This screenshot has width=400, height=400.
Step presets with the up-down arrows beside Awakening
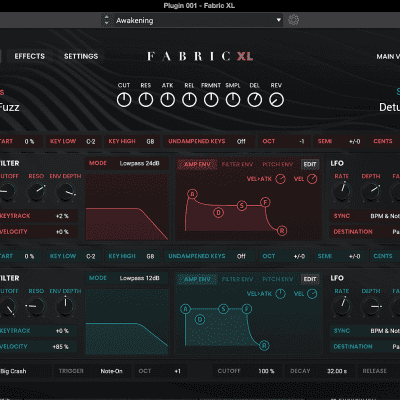[x=107, y=20]
